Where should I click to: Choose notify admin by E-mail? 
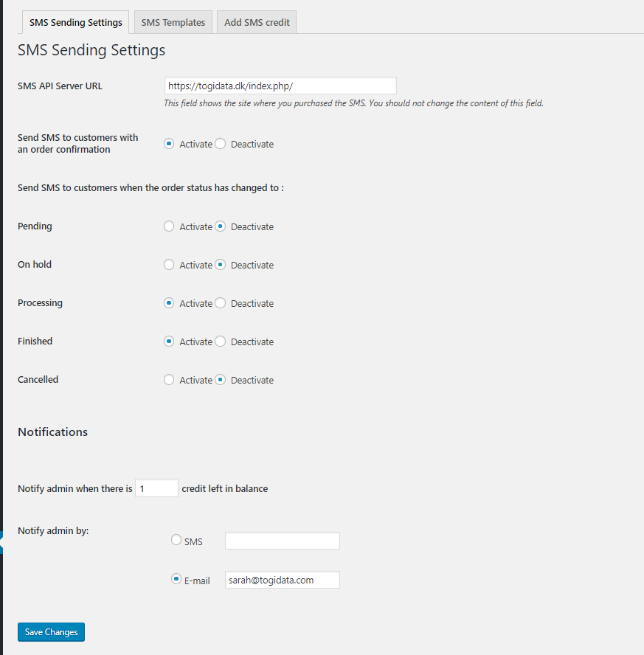click(x=176, y=579)
